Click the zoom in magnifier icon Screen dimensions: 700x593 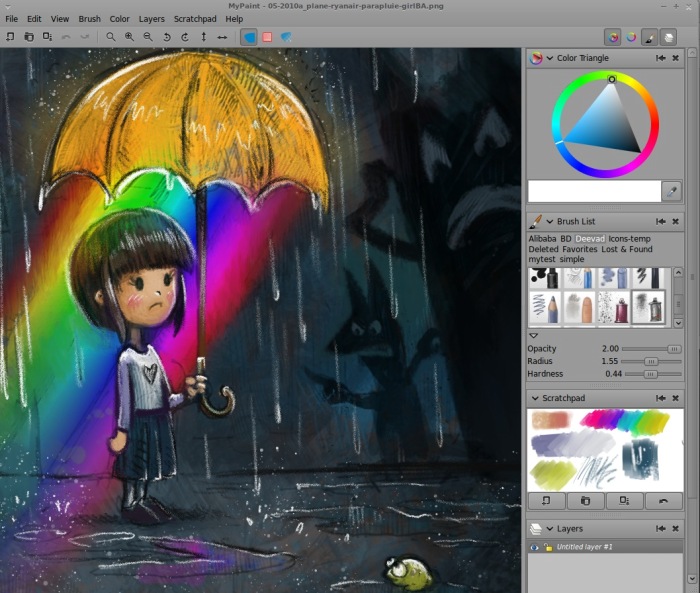point(129,37)
